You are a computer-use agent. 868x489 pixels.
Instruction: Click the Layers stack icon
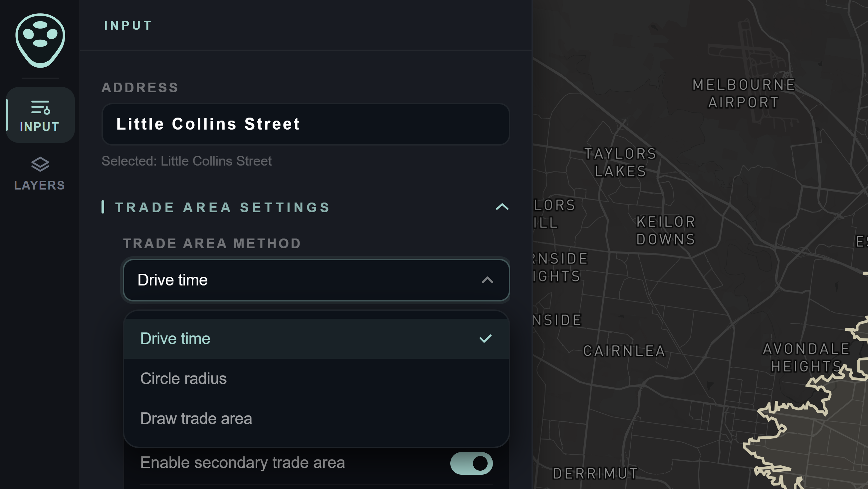[x=40, y=164]
